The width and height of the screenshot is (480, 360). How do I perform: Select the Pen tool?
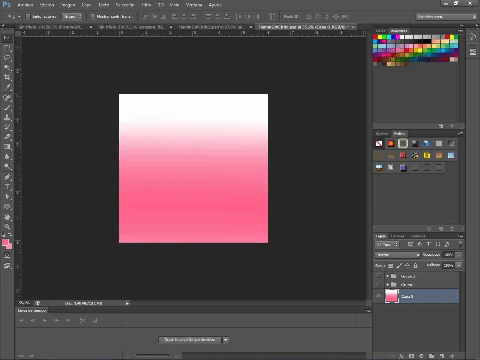click(x=7, y=177)
